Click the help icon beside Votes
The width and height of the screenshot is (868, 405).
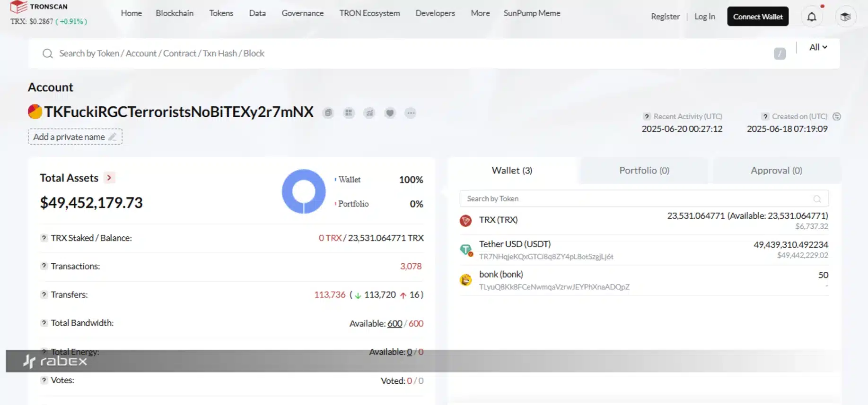point(44,380)
